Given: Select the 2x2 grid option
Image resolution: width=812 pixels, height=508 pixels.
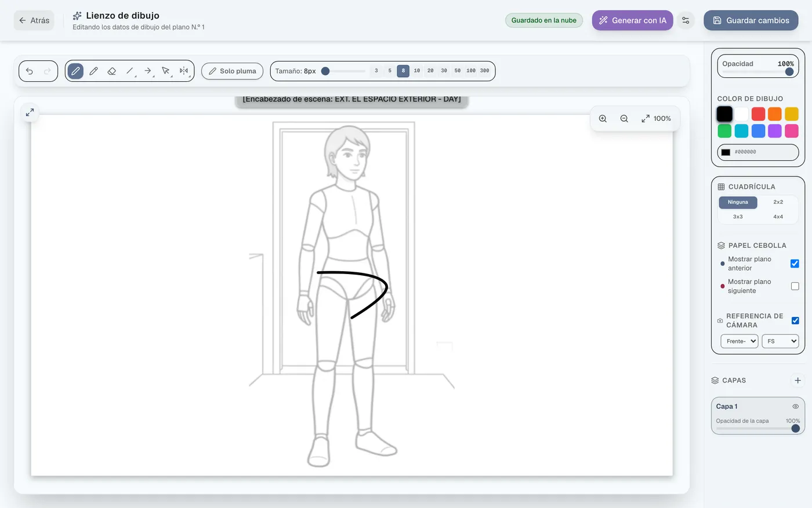Looking at the screenshot, I should click(x=778, y=202).
